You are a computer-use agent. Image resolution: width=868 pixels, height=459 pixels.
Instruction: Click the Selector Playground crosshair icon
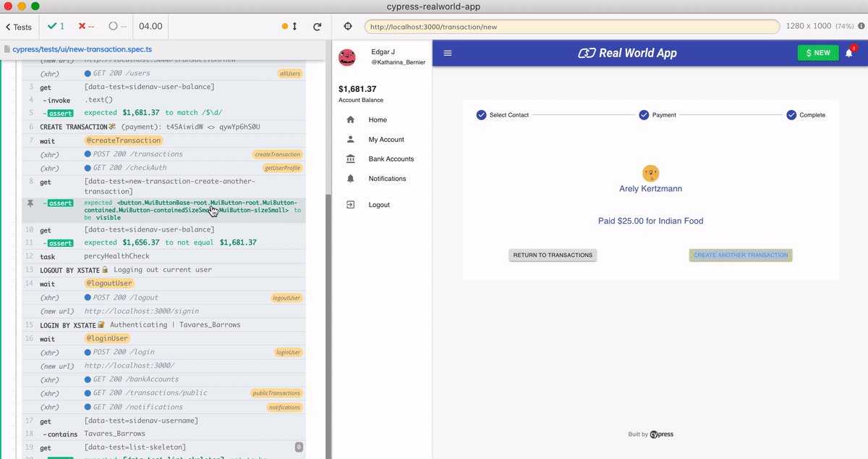347,27
